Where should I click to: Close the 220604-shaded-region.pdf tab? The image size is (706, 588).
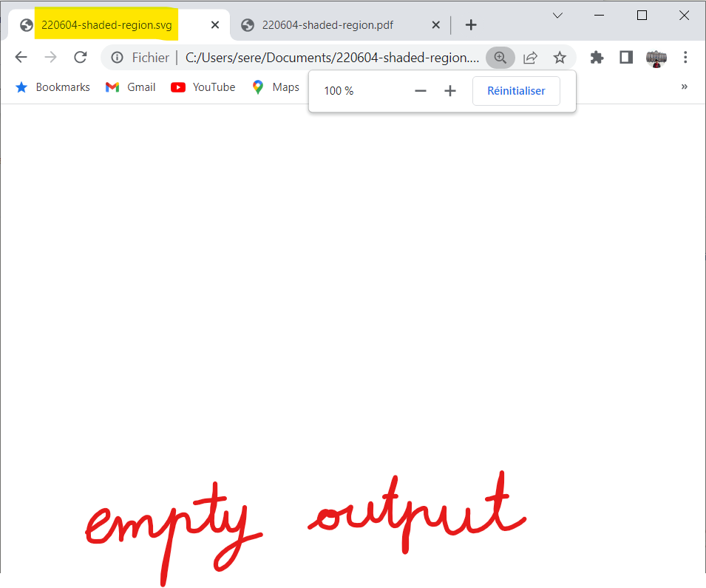tap(436, 25)
